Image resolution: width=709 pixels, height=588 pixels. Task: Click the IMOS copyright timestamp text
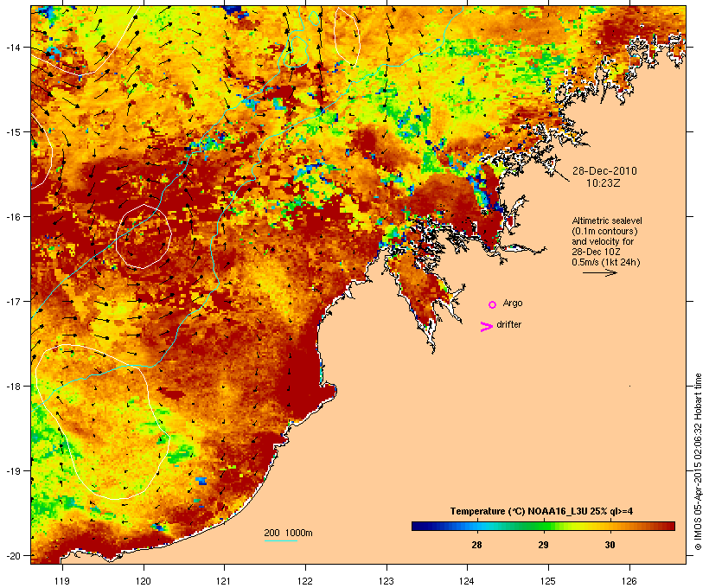[698, 462]
